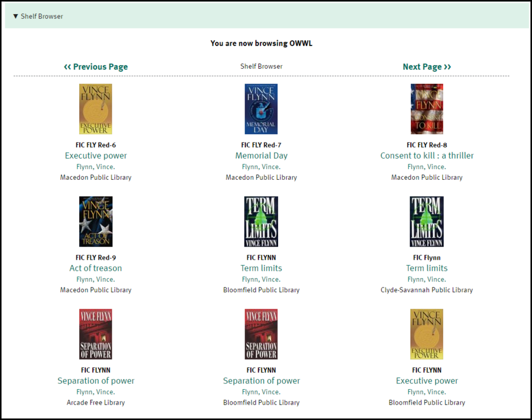This screenshot has width=532, height=420.
Task: Open Term Limits cover at Clyde-Savannah Library
Action: point(427,221)
